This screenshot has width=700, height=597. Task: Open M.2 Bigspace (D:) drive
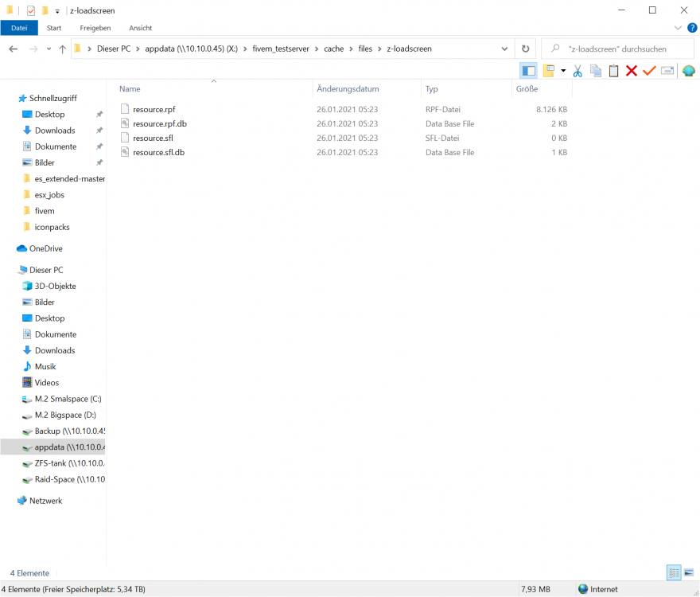click(x=65, y=415)
